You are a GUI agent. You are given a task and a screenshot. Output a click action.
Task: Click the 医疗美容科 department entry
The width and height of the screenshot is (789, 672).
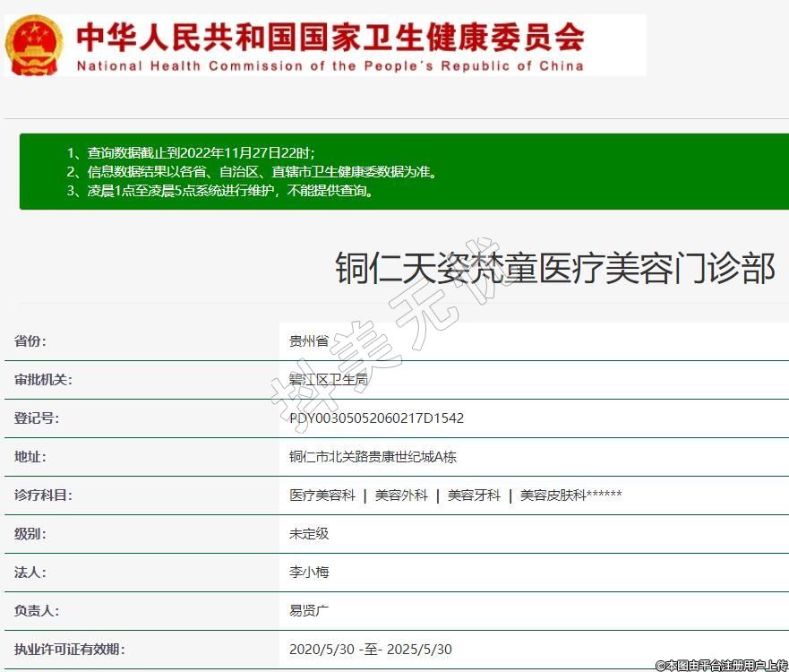click(322, 495)
